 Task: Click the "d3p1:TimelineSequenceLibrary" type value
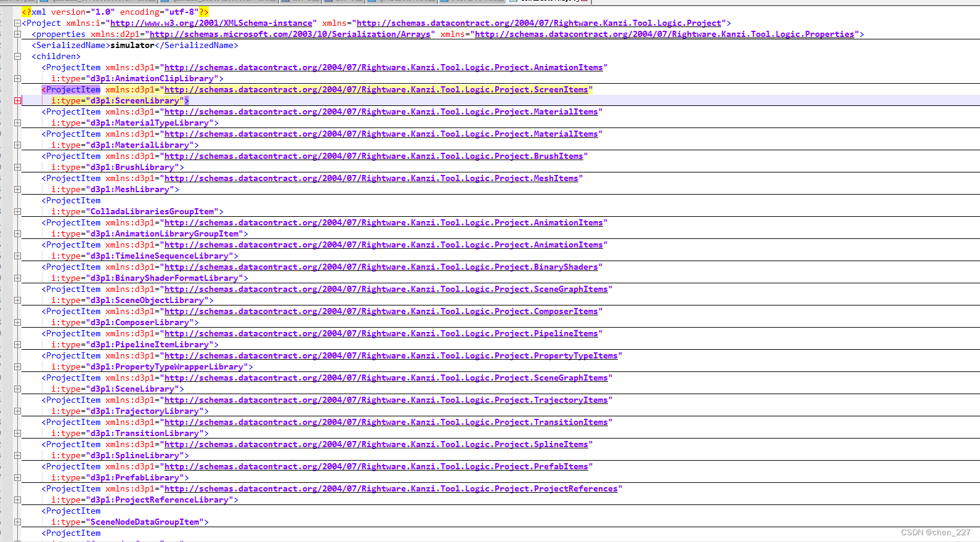(160, 256)
